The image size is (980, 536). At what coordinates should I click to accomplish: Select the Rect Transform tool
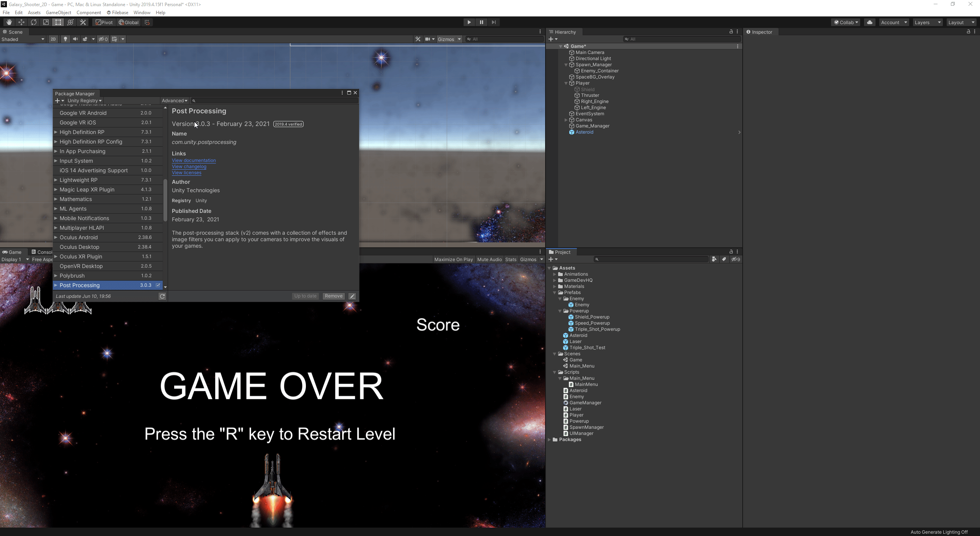58,22
